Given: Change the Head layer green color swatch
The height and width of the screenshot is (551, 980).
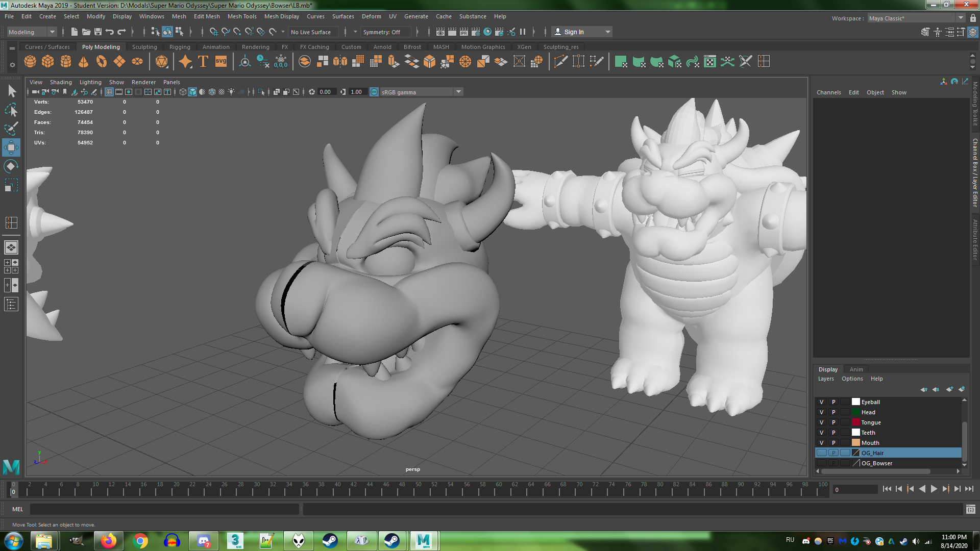Looking at the screenshot, I should (x=856, y=412).
